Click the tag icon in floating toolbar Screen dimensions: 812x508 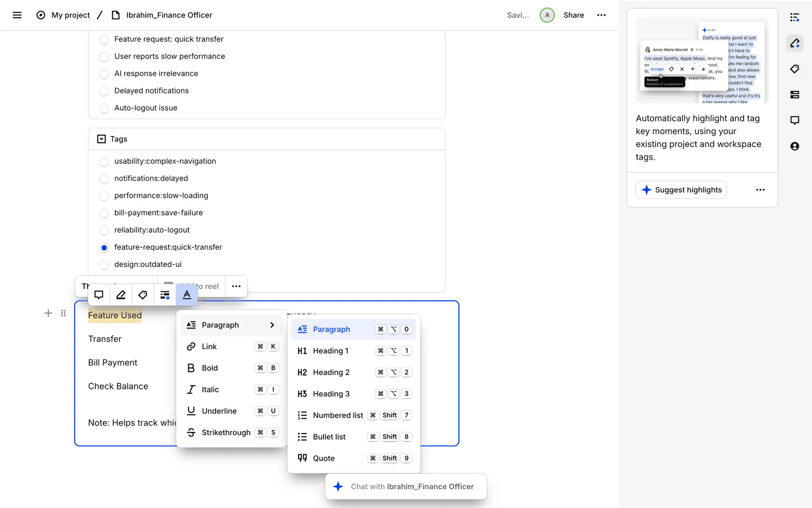143,295
